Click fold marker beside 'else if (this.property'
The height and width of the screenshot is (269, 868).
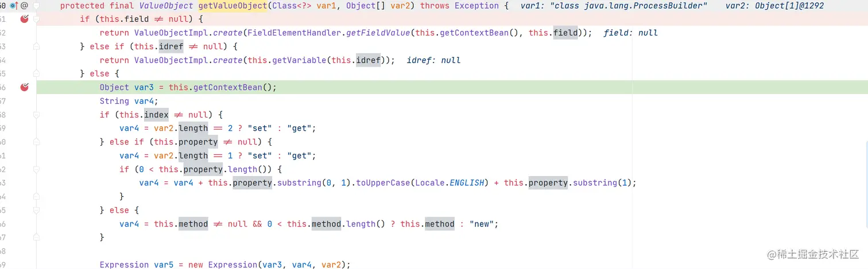click(36, 142)
